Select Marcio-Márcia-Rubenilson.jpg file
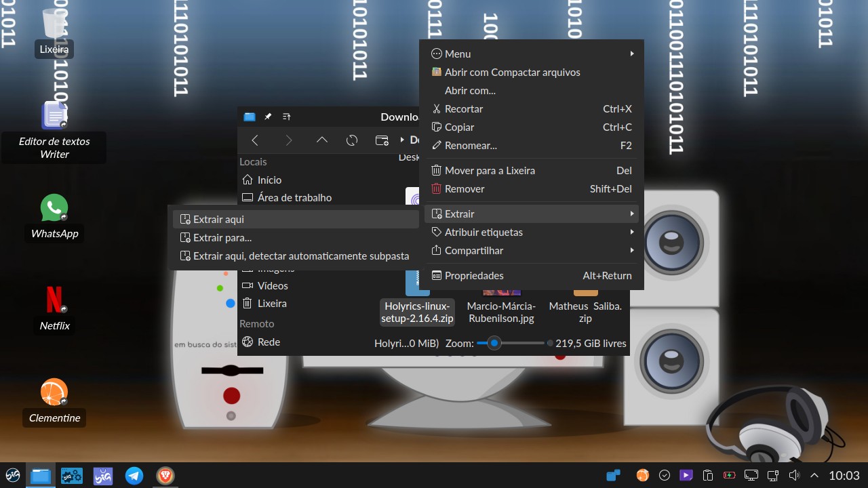 pos(502,312)
